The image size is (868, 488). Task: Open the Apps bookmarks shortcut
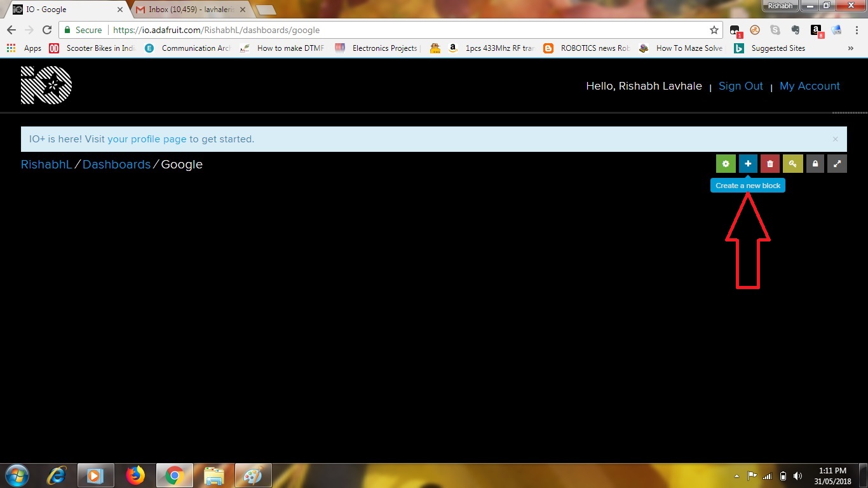pyautogui.click(x=24, y=48)
